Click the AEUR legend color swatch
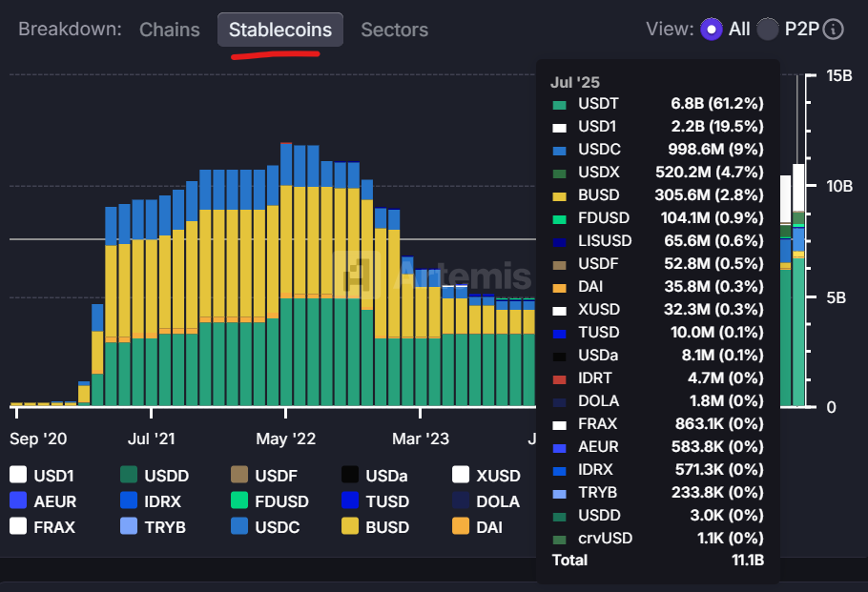 pyautogui.click(x=18, y=500)
